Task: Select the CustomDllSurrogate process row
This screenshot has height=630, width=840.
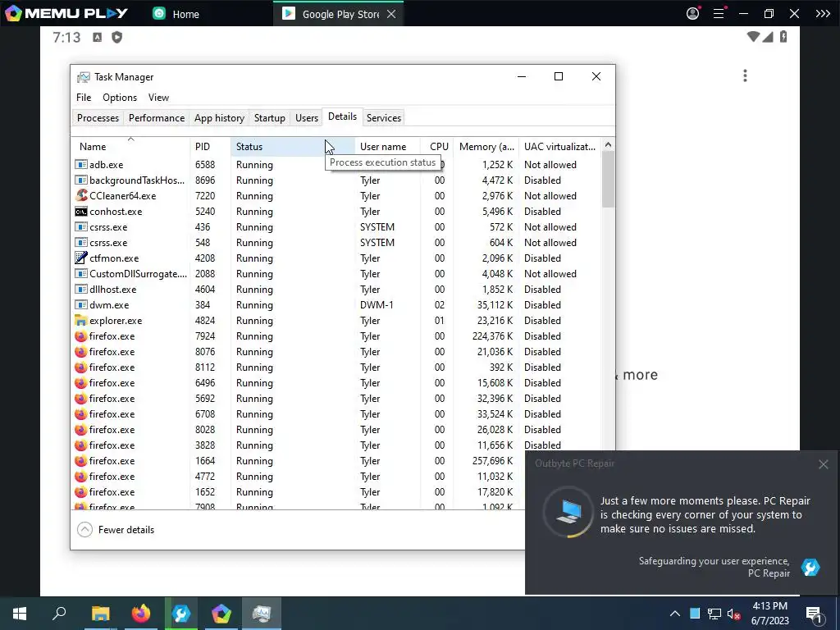Action: [x=336, y=273]
